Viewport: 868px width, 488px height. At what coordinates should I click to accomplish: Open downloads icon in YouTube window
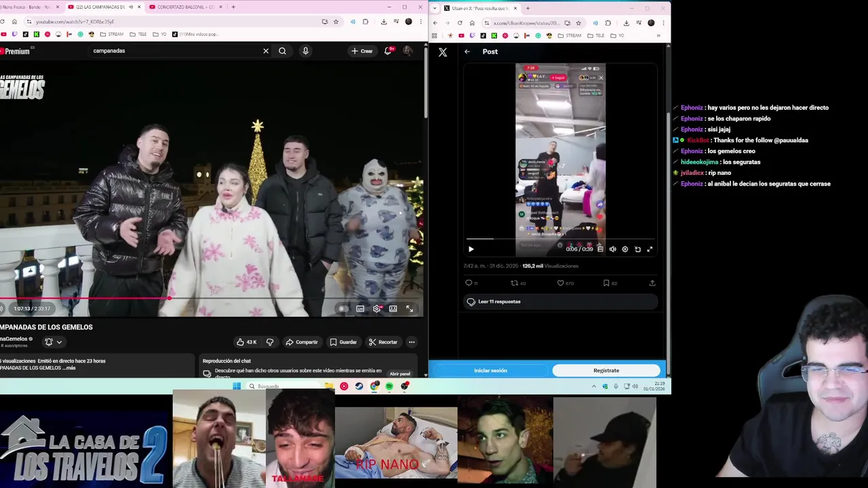pyautogui.click(x=384, y=22)
